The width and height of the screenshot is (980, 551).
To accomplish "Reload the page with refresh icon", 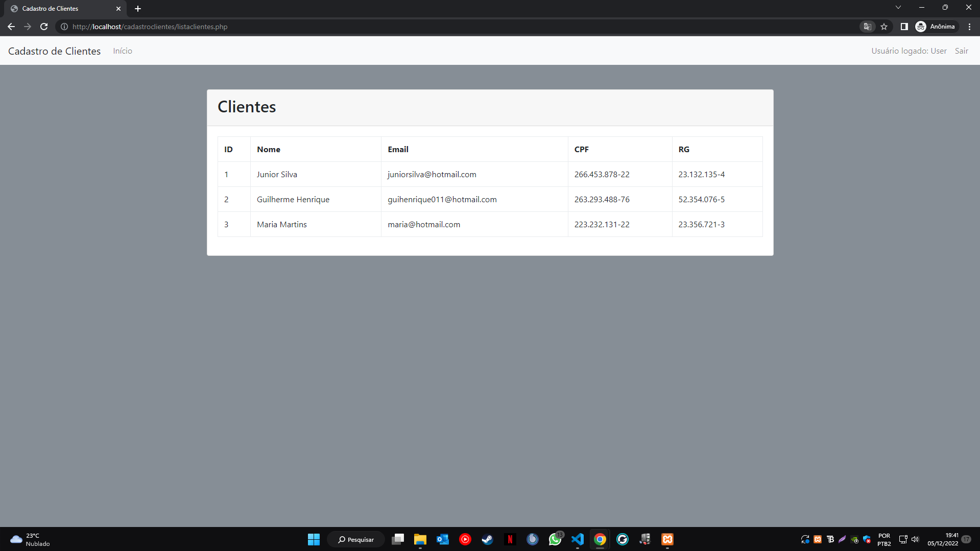I will point(44,27).
